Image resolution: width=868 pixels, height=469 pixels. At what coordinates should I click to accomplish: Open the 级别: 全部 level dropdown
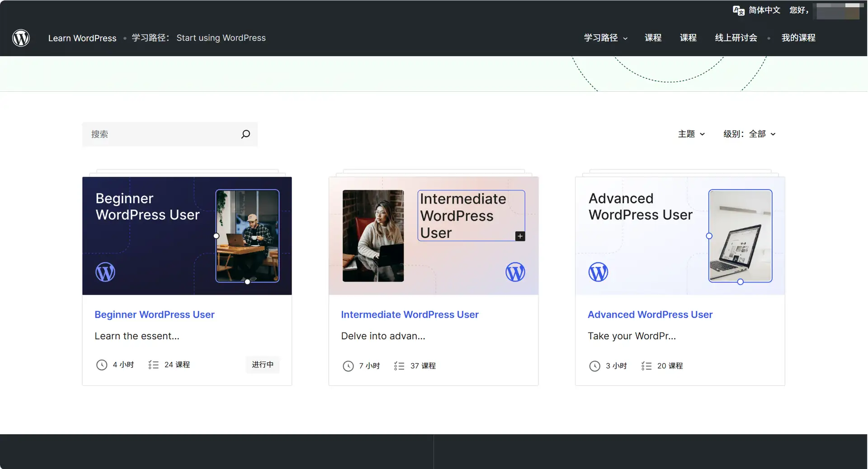coord(749,134)
